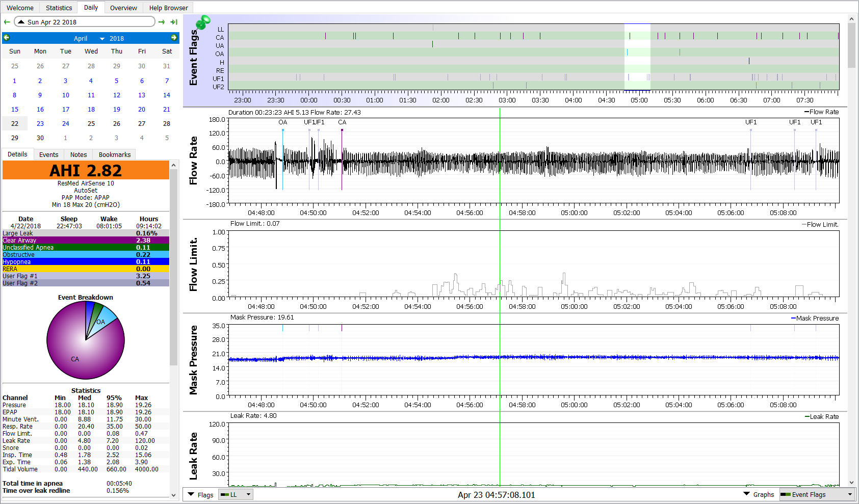Expand the Graphs triangle at bottom right
859x504 pixels.
(746, 494)
